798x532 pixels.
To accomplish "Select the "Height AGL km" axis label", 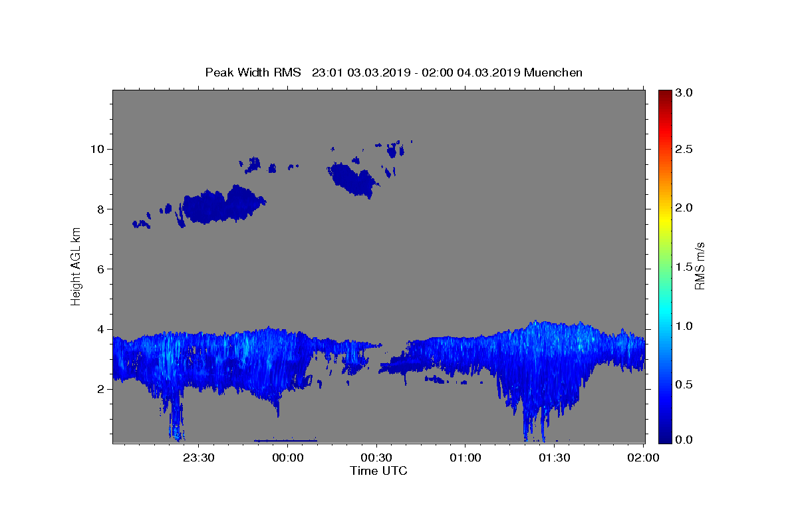I will pos(76,266).
